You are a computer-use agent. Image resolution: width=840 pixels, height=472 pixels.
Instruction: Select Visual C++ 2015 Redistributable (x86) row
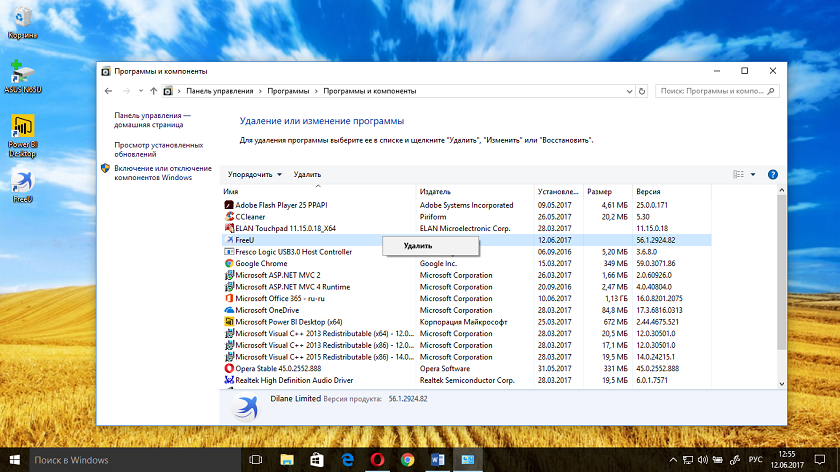(x=466, y=357)
